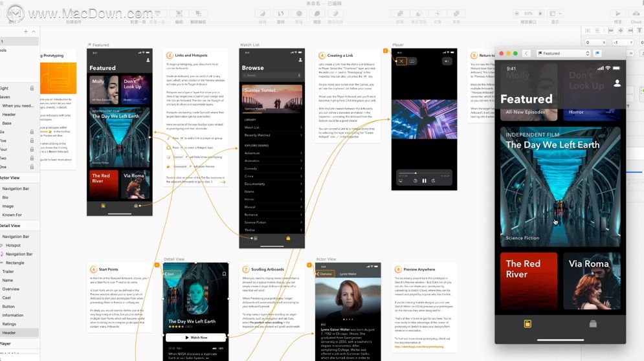Select the Ratings layer in layer list
Viewport: 644px width, 361px height.
pos(9,324)
